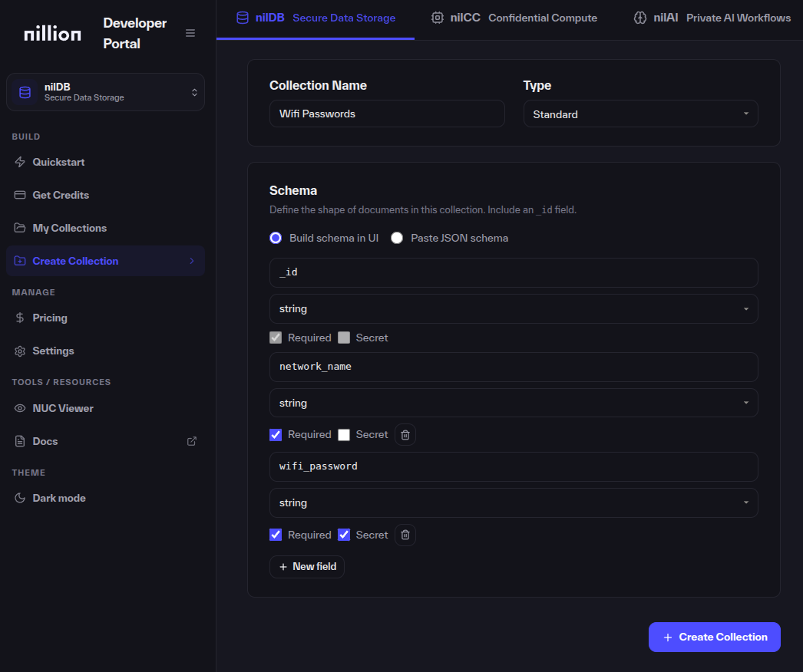The height and width of the screenshot is (672, 803).
Task: Open Docs using the external link icon
Action: [x=190, y=441]
